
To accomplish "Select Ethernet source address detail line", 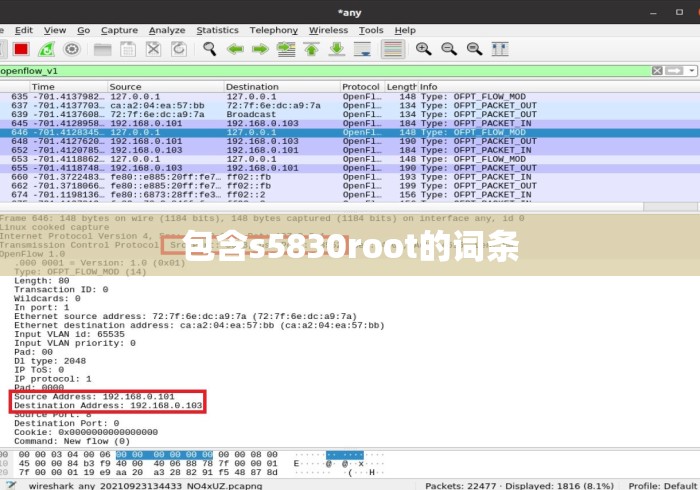I will [185, 316].
